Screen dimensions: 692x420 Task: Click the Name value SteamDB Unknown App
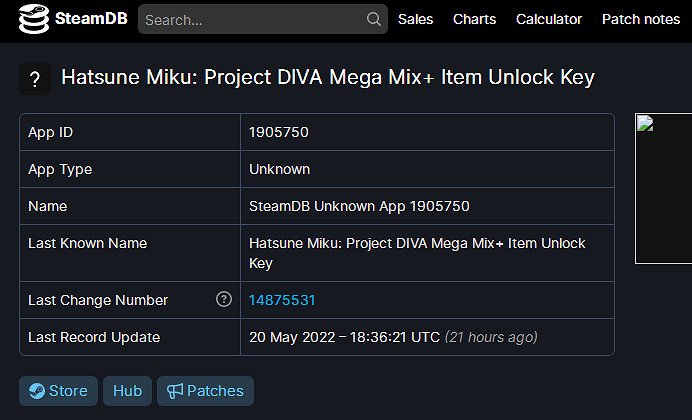(359, 206)
